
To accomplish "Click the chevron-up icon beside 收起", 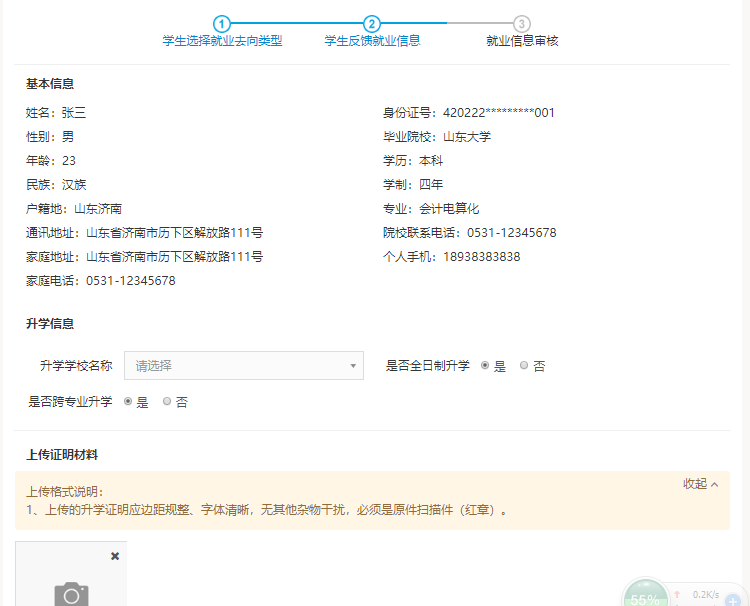I will (715, 484).
